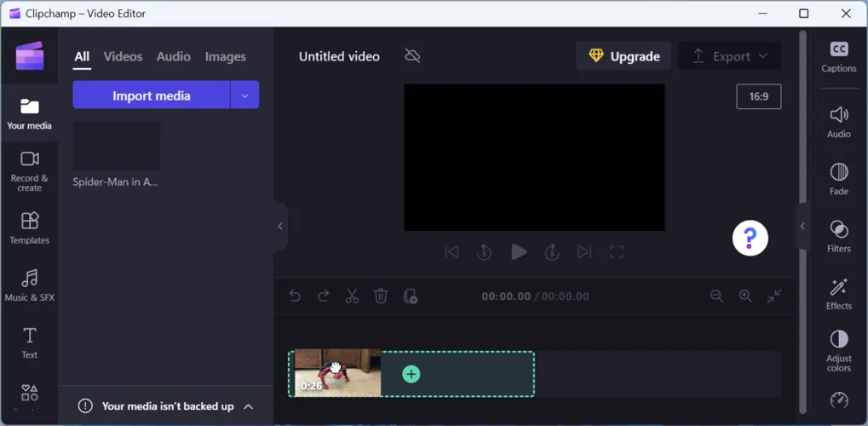
Task: Open the Record & create section
Action: (30, 170)
